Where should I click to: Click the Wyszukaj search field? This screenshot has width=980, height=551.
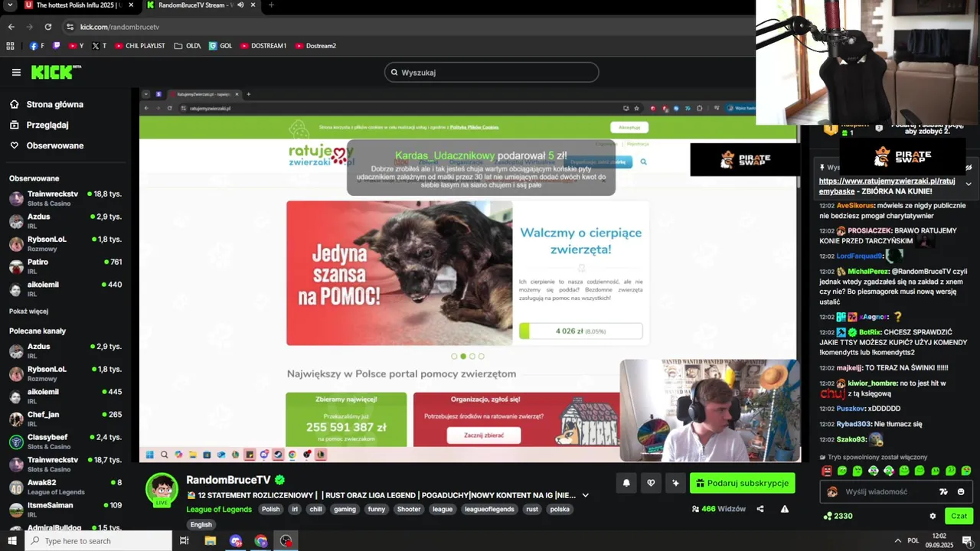[492, 73]
